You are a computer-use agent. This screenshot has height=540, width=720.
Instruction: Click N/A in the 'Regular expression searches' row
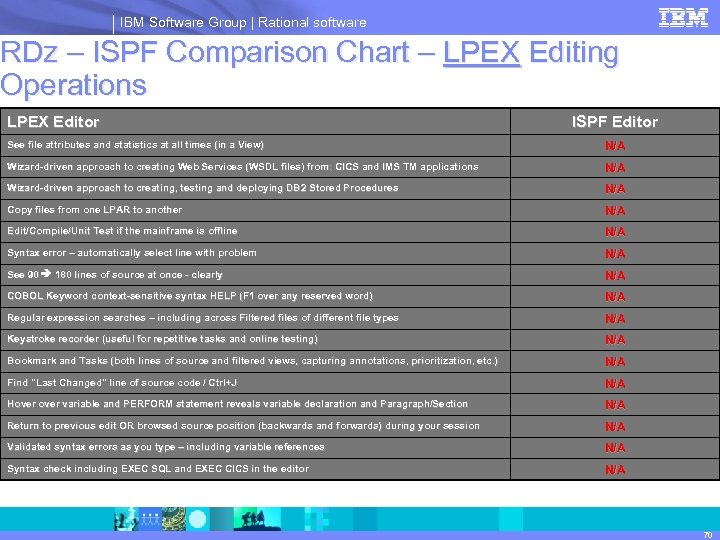click(x=615, y=319)
